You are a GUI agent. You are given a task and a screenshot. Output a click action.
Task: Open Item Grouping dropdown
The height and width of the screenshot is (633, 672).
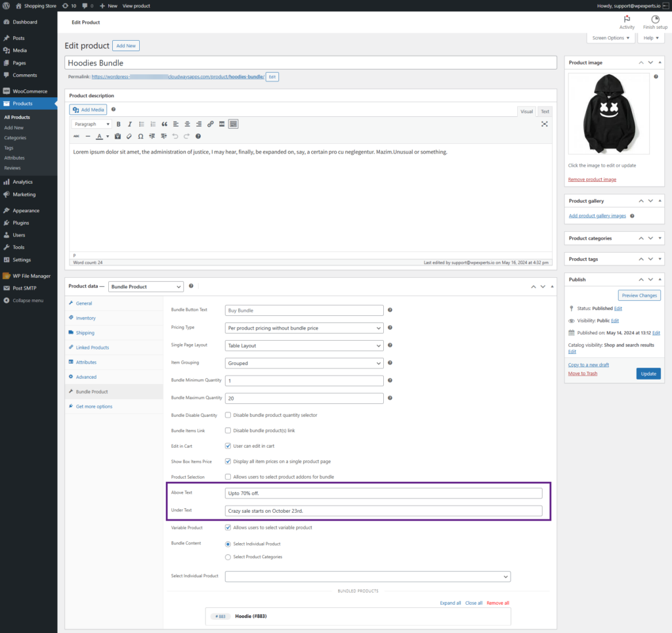point(304,363)
